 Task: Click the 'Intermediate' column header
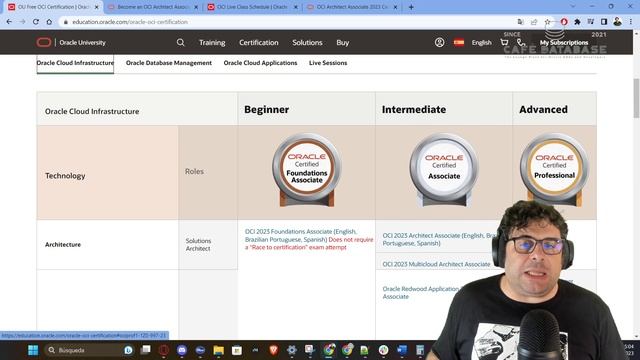[x=444, y=109]
